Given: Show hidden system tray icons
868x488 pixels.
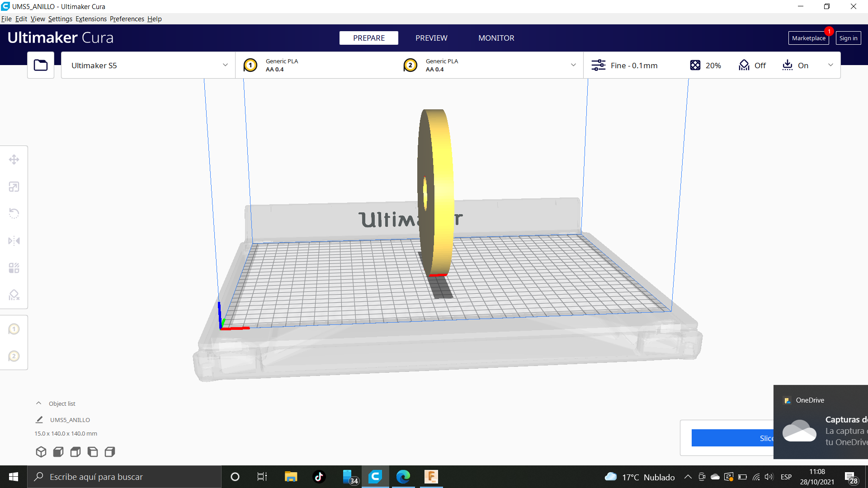Looking at the screenshot, I should (x=688, y=477).
